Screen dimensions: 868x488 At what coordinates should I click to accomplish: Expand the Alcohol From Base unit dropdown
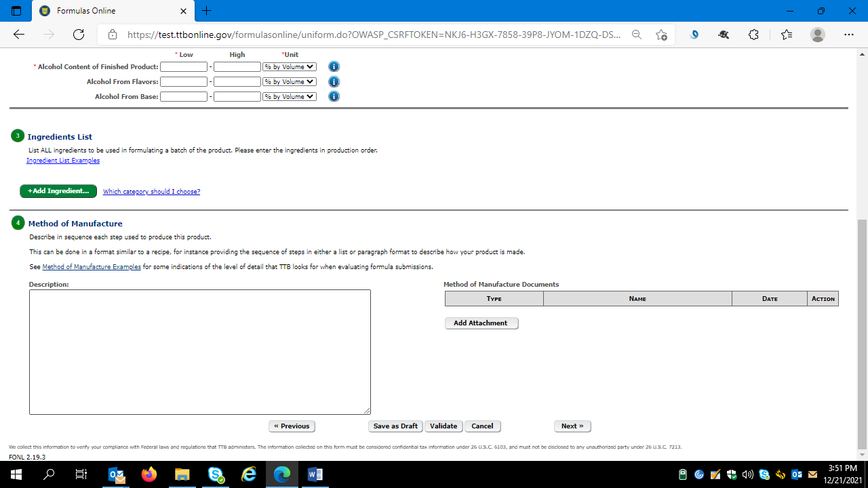290,96
